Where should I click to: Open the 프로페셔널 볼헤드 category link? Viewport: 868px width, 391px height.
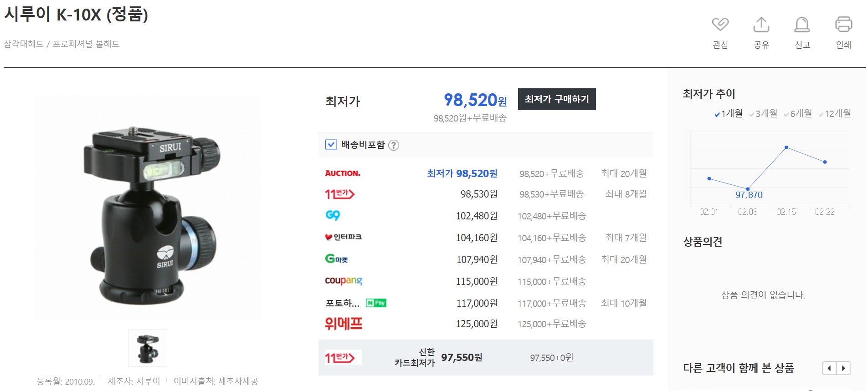86,44
